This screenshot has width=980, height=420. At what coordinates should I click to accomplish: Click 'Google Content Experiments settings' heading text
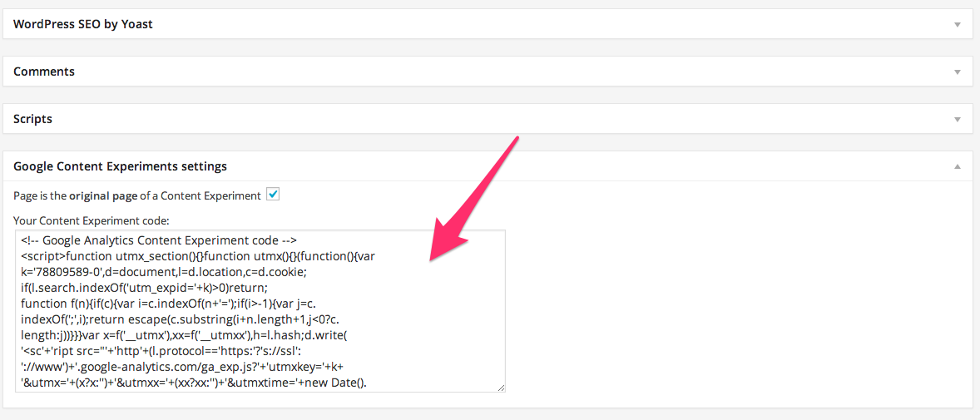point(120,166)
